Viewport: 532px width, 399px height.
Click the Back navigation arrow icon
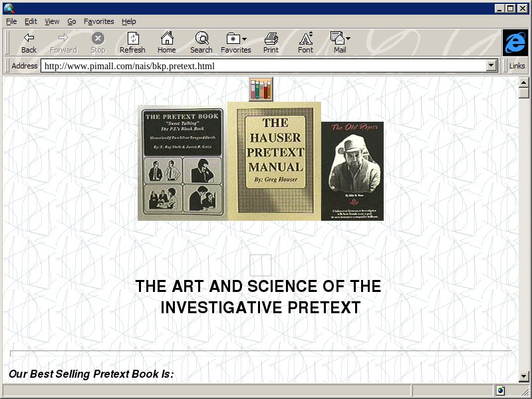(29, 39)
